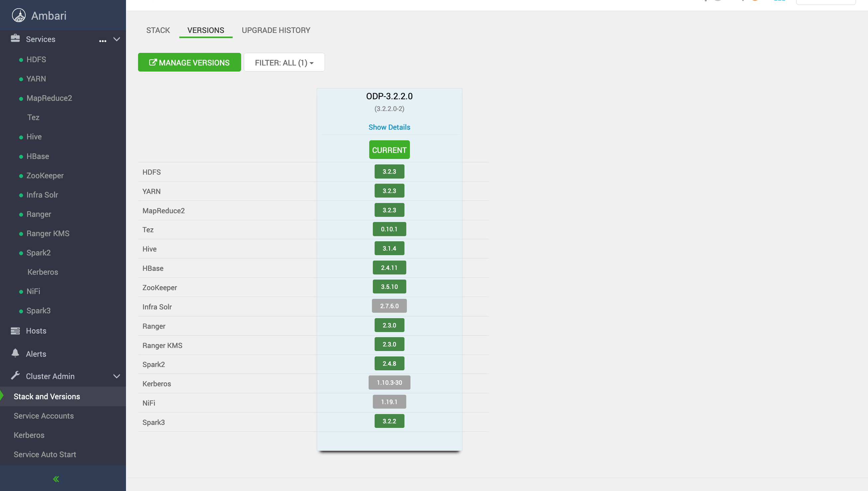Click the Tez 0.10.1 version badge
Screen dimensions: 868x491
[389, 229]
